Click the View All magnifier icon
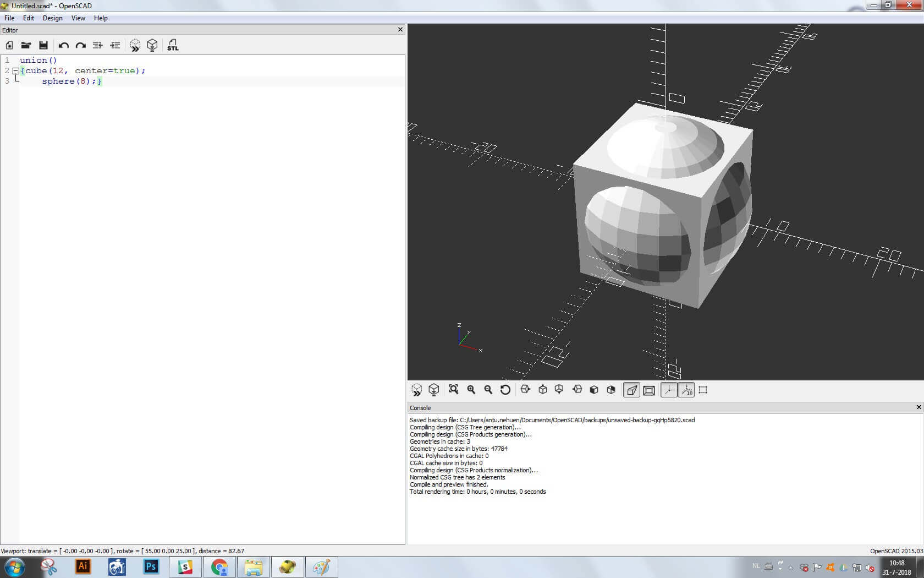924x578 pixels. (454, 390)
